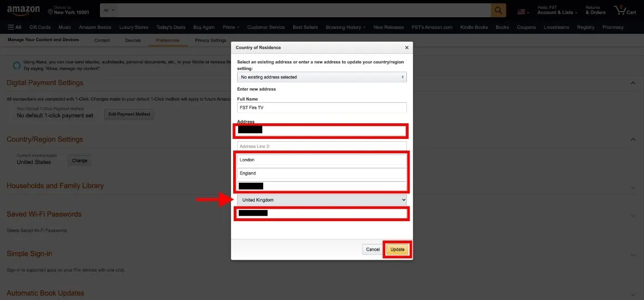This screenshot has height=300, width=644.
Task: Close the Country of Residence dialog
Action: pos(406,48)
